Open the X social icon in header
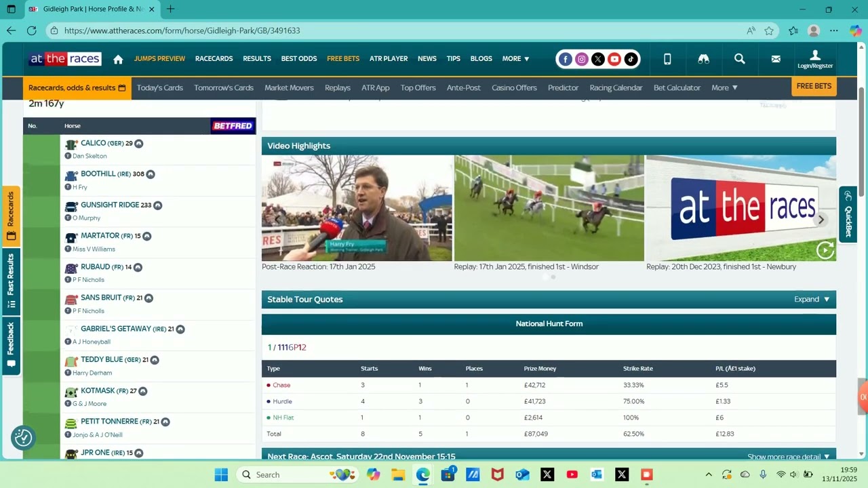The height and width of the screenshot is (488, 868). coord(598,59)
